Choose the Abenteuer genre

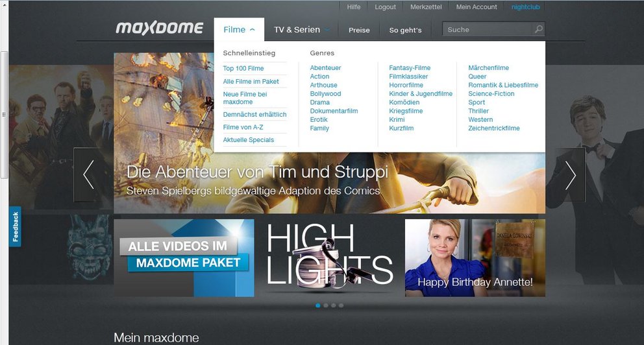coord(325,67)
